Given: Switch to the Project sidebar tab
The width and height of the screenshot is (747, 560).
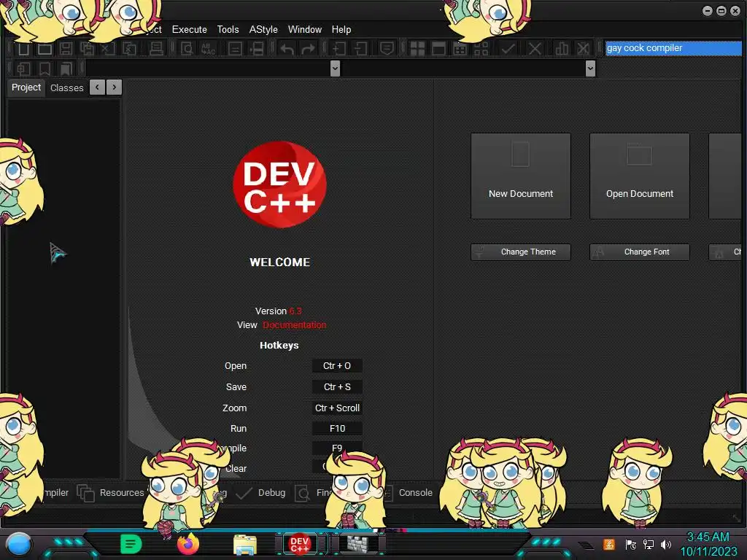Looking at the screenshot, I should (26, 87).
